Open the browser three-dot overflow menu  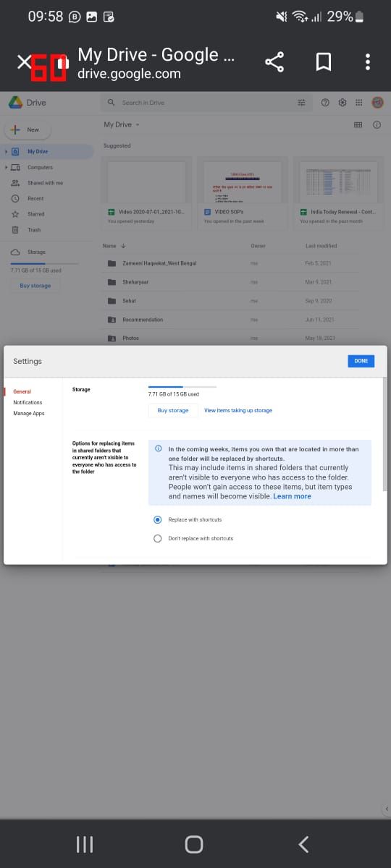pos(368,62)
